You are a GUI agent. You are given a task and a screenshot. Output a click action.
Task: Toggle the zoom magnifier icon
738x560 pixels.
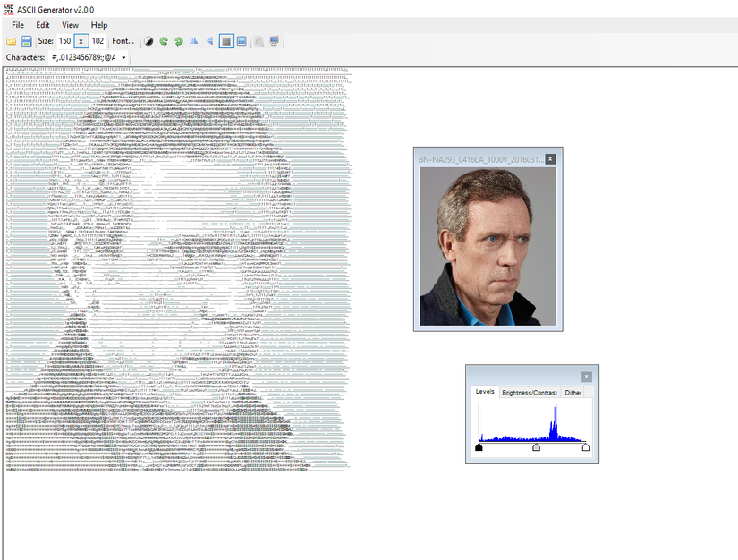[x=259, y=41]
